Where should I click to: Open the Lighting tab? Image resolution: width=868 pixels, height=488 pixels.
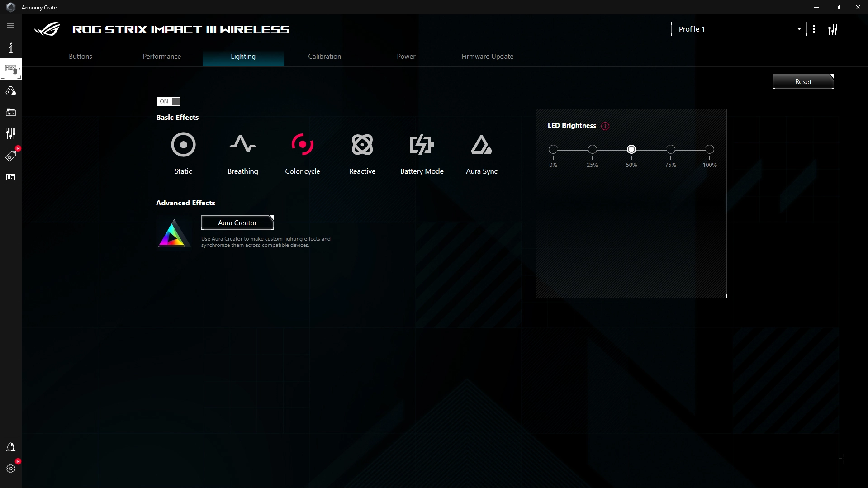[243, 57]
